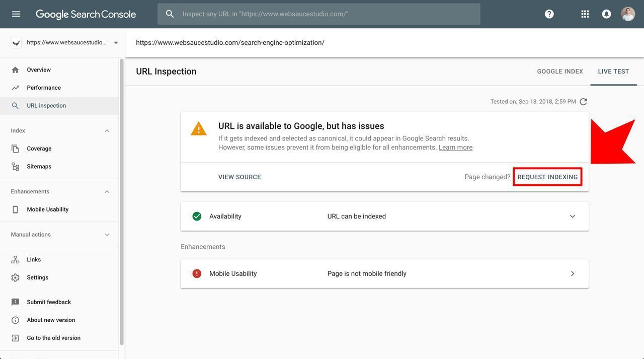Click the search magnifier icon in the top bar
644x359 pixels.
point(170,14)
